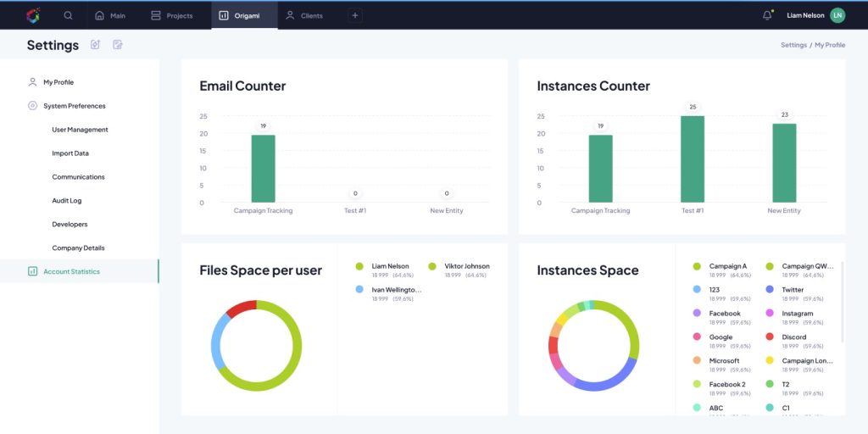Click the LN user avatar
The height and width of the screenshot is (434, 868).
tap(837, 15)
